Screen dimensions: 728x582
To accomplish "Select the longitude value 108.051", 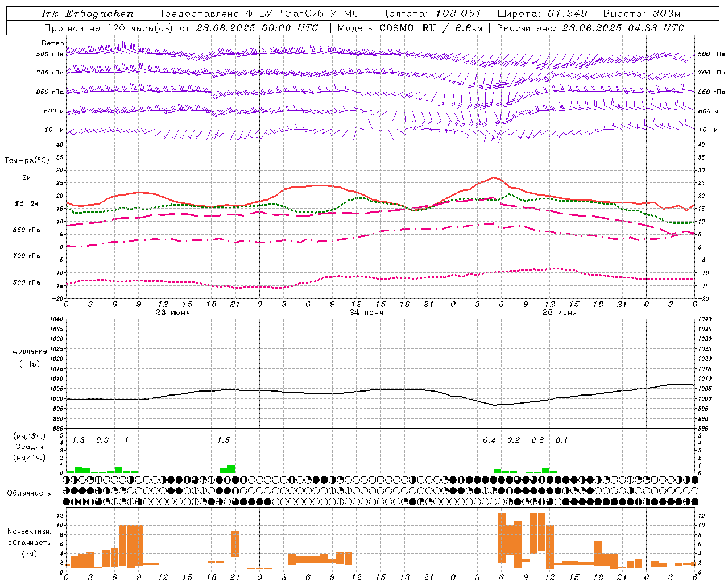I will [x=458, y=14].
